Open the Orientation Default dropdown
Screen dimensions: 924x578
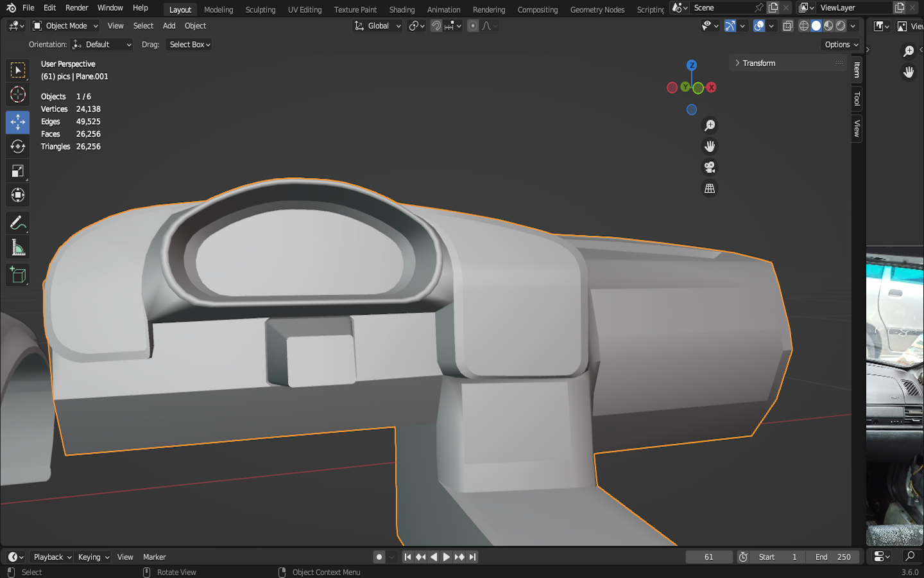click(x=102, y=44)
